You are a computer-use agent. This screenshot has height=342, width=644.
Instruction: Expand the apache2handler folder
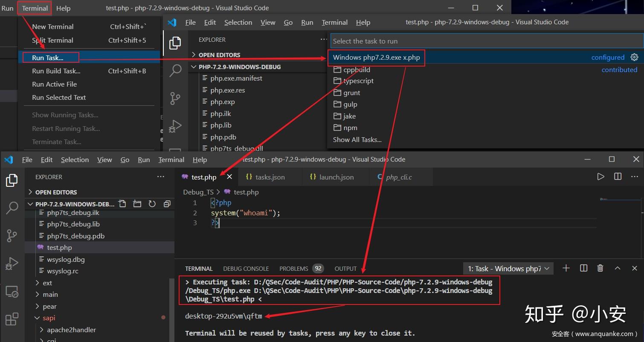71,330
